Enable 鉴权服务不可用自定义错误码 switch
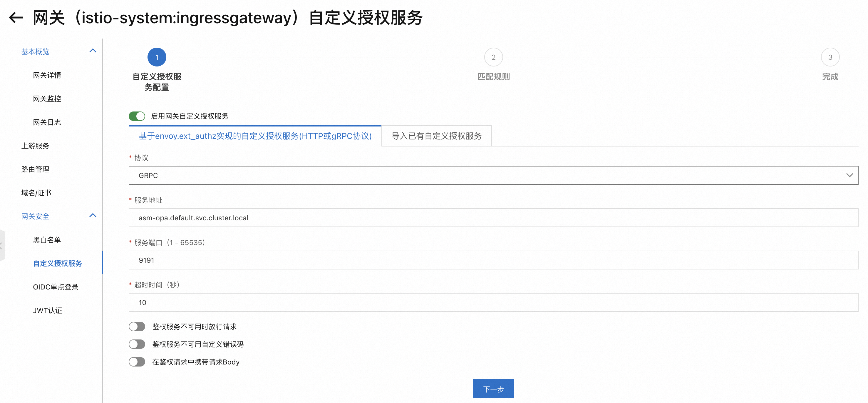The width and height of the screenshot is (868, 403). pos(137,344)
